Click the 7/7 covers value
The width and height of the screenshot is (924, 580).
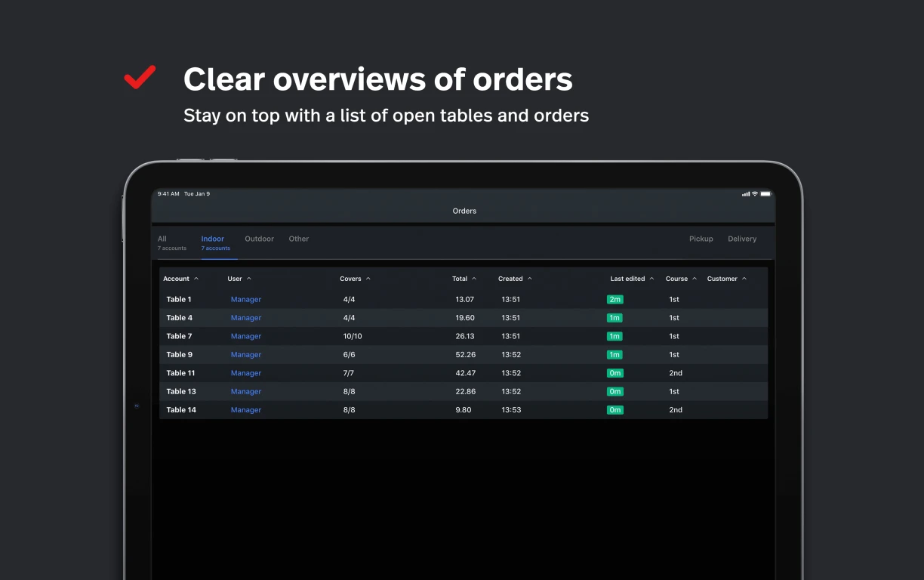pos(350,373)
